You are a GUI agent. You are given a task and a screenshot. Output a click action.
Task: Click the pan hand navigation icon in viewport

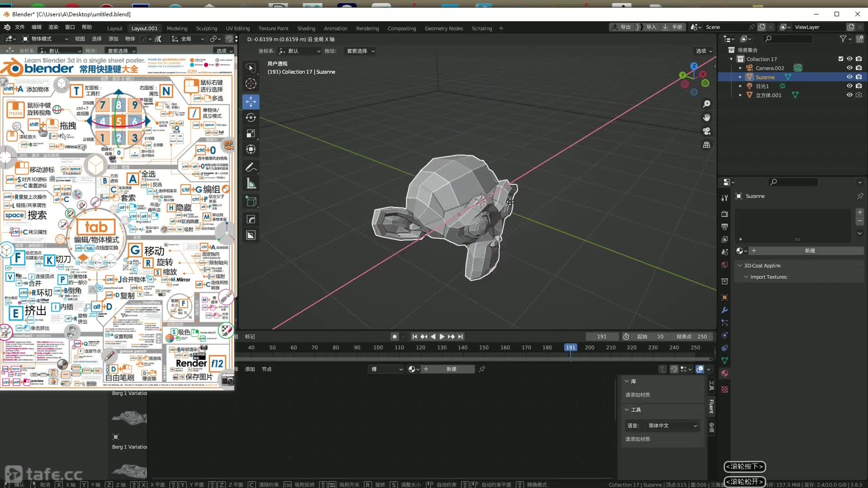707,117
